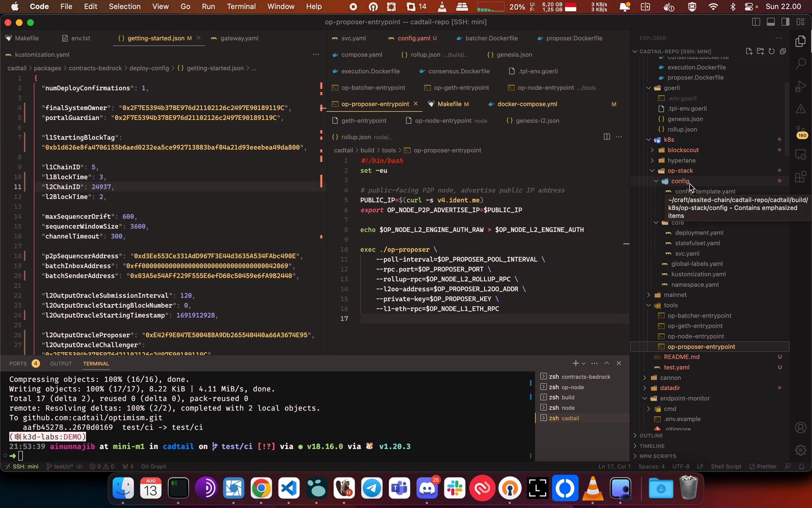Open op-batcher-entrypoint in explorer
Viewport: 812px width, 508px height.
pos(699,316)
